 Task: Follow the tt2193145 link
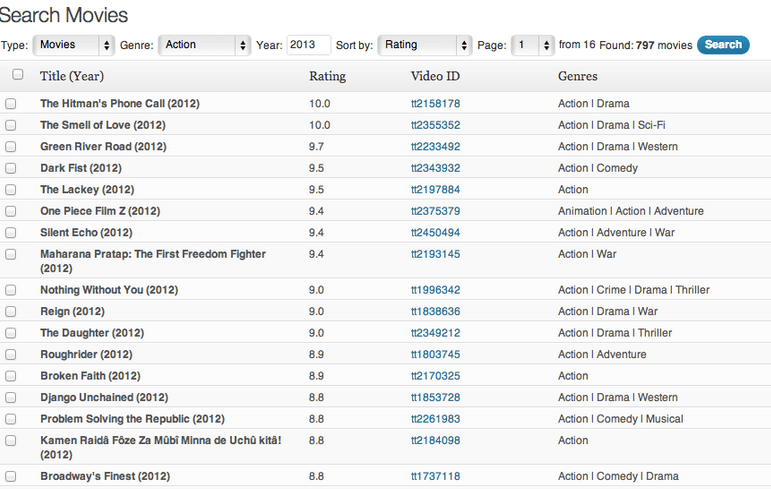tap(435, 254)
